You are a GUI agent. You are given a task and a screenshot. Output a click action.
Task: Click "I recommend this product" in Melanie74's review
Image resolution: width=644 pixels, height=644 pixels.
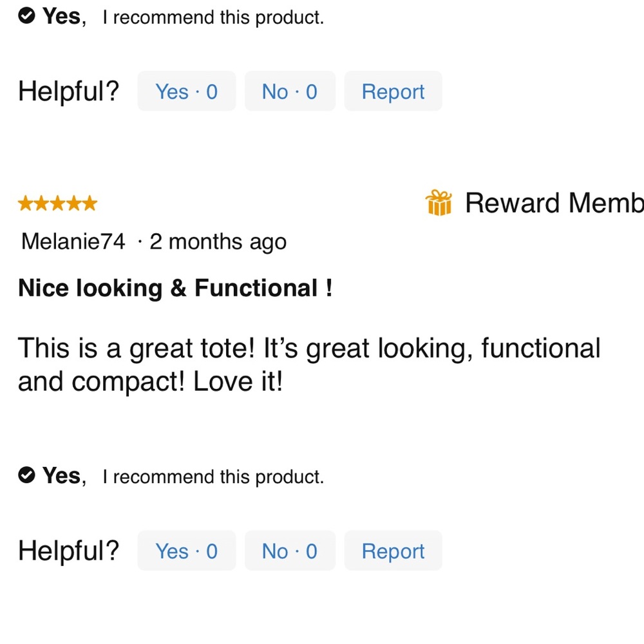pyautogui.click(x=213, y=477)
